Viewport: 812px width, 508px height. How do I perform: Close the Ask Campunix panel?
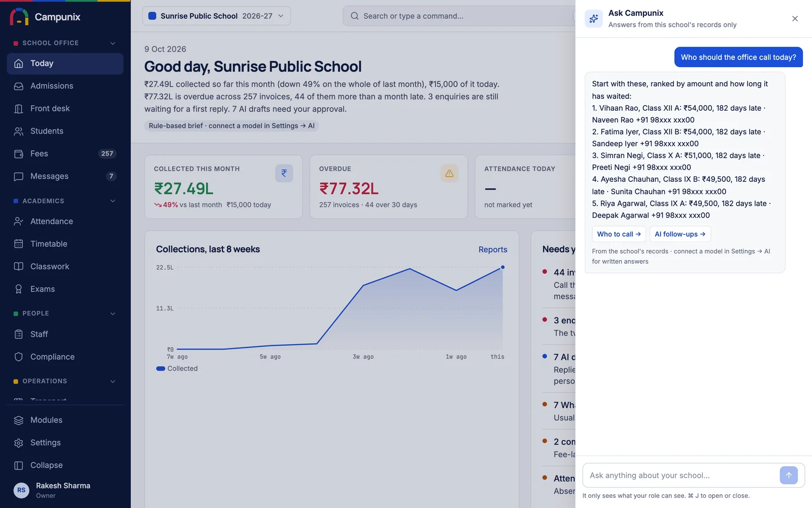[795, 19]
